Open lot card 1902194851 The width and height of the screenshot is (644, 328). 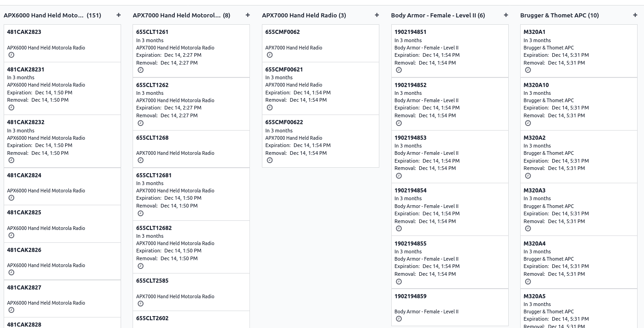450,51
